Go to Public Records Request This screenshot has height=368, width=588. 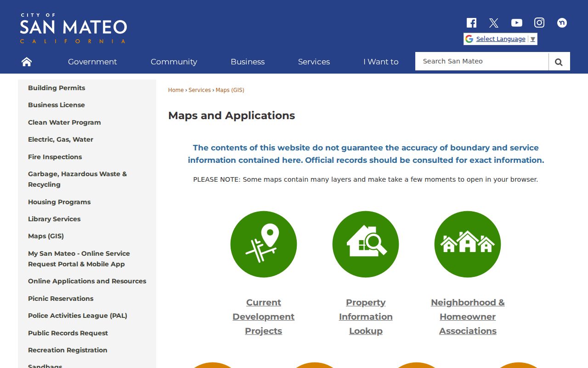pos(68,333)
